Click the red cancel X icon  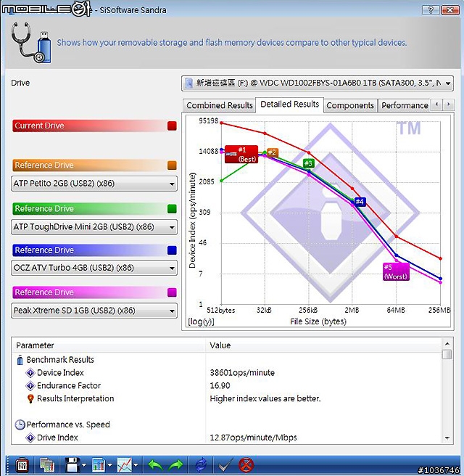(x=246, y=465)
